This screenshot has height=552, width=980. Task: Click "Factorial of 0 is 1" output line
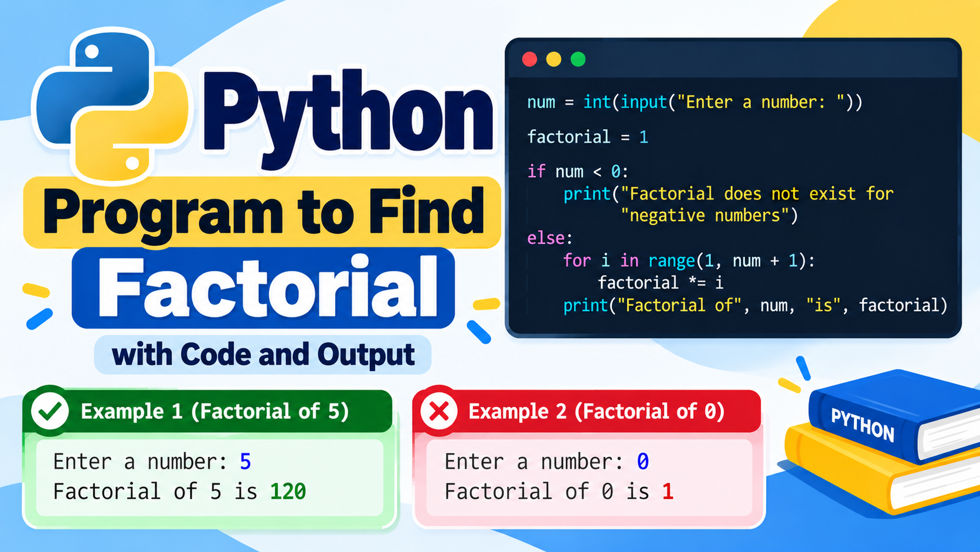click(x=559, y=491)
